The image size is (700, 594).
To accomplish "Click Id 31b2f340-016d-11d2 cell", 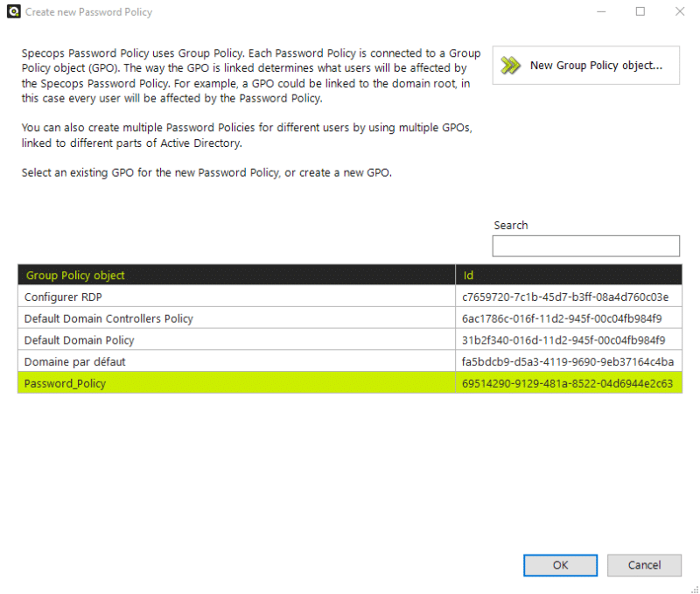I will coord(569,339).
